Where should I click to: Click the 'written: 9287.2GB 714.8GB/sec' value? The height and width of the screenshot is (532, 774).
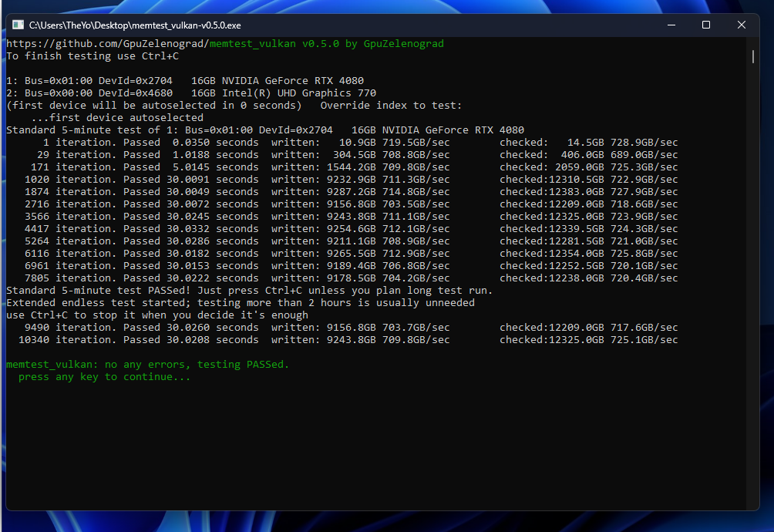click(360, 191)
